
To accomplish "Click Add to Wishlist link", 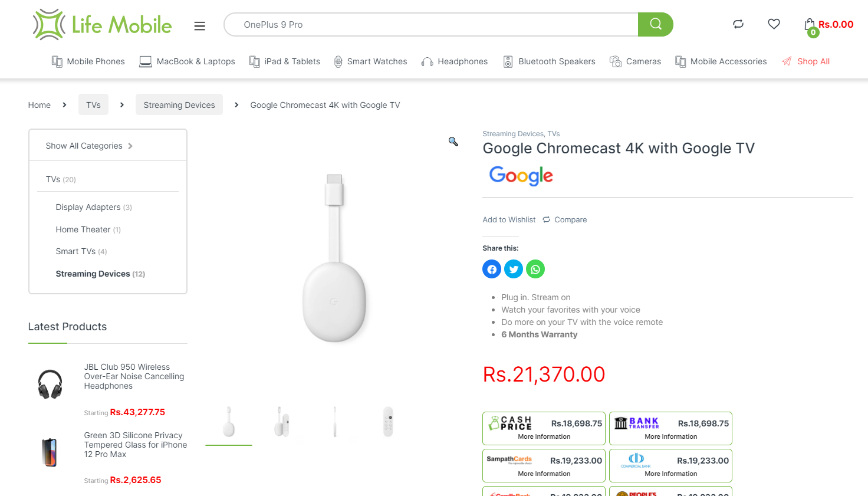I will [x=509, y=219].
